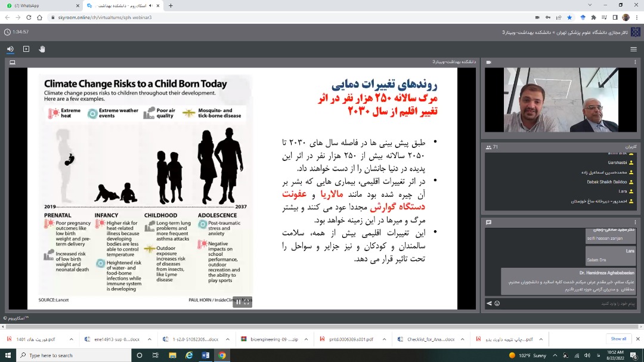The image size is (644, 362).
Task: Pause the shared presentation
Action: tap(239, 302)
